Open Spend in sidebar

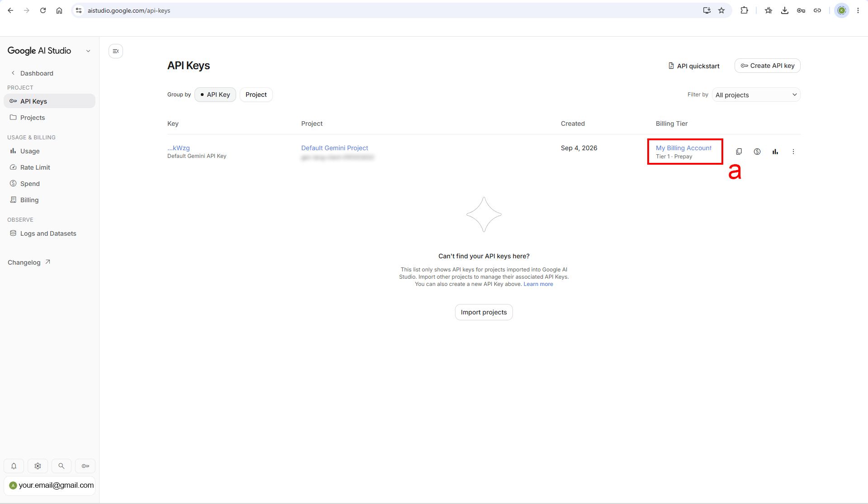click(49, 184)
